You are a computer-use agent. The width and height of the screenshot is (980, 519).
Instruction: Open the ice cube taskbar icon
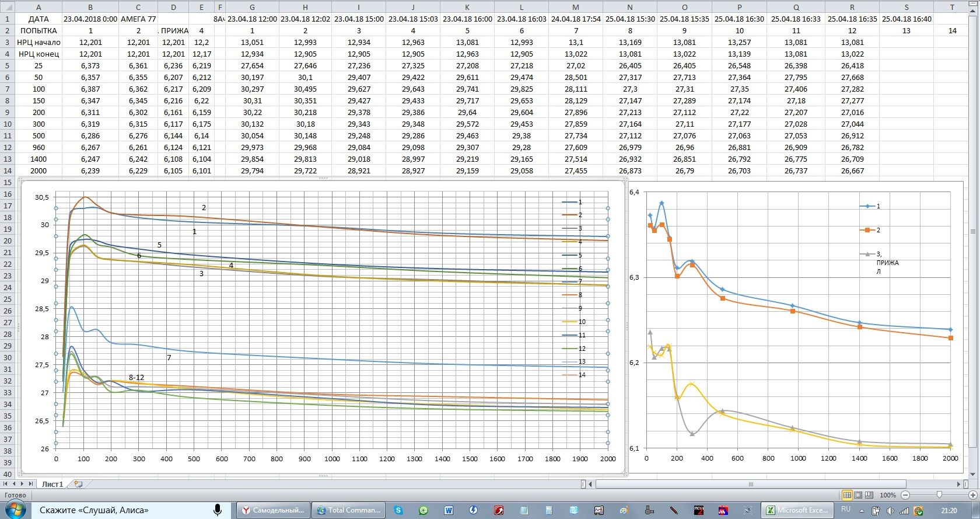click(574, 510)
